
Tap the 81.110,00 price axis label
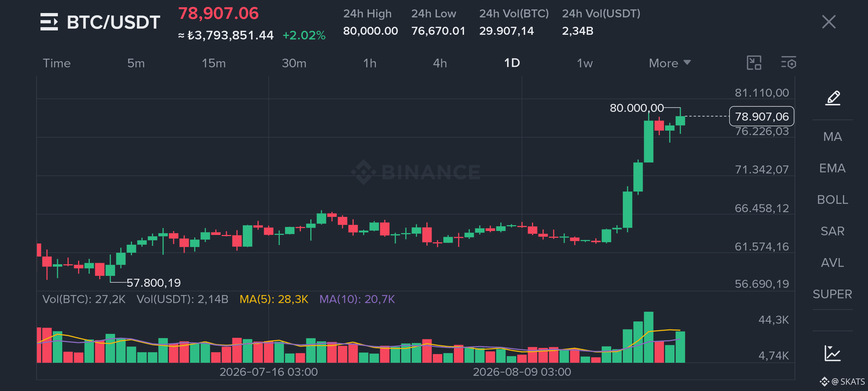tap(762, 93)
